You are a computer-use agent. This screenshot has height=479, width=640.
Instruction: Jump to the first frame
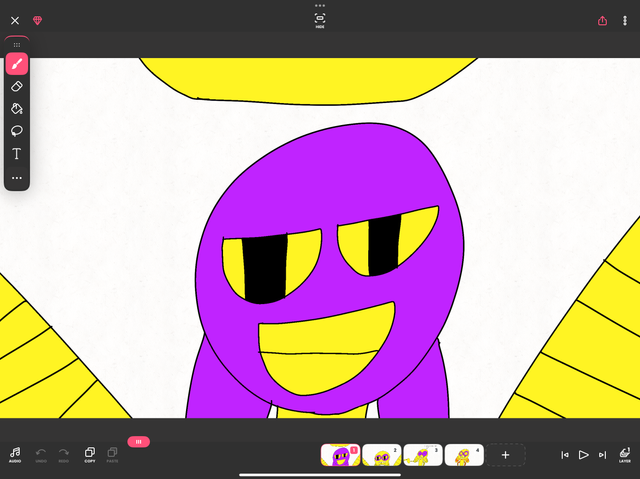click(565, 455)
